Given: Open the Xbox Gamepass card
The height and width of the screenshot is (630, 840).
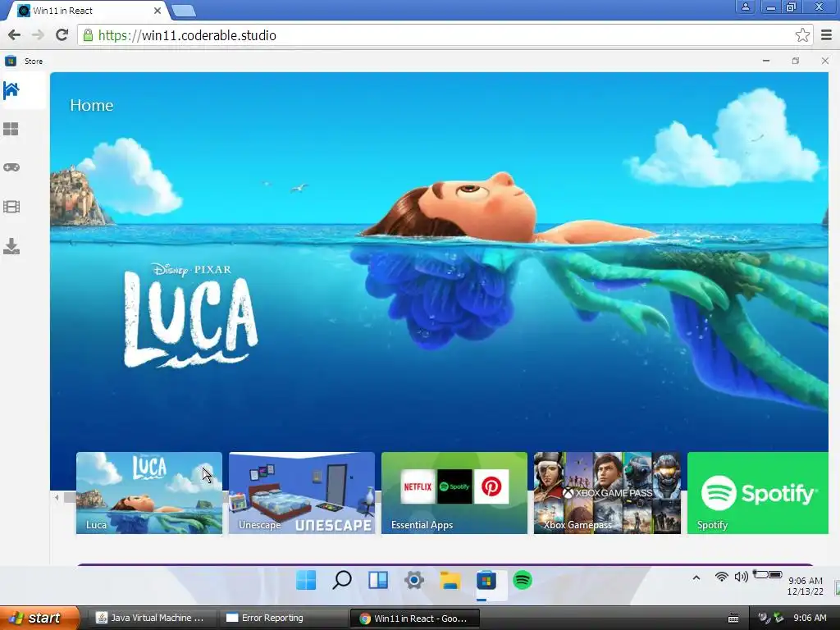Looking at the screenshot, I should click(607, 493).
